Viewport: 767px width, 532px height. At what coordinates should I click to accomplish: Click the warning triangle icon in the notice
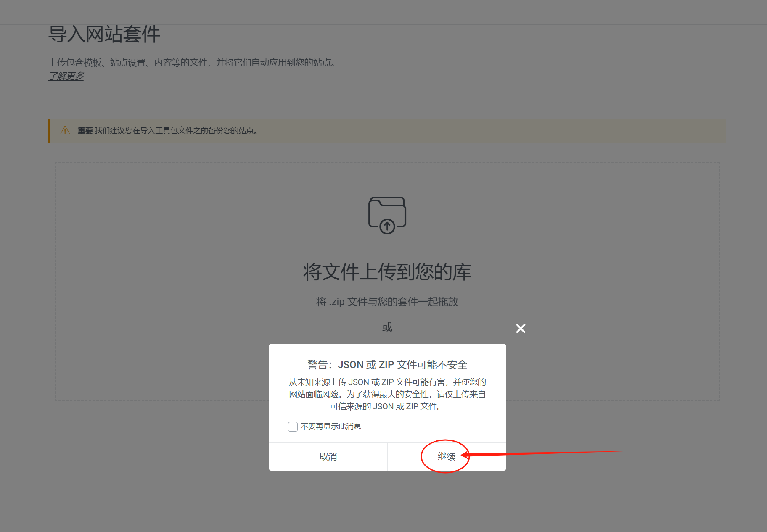pyautogui.click(x=65, y=131)
